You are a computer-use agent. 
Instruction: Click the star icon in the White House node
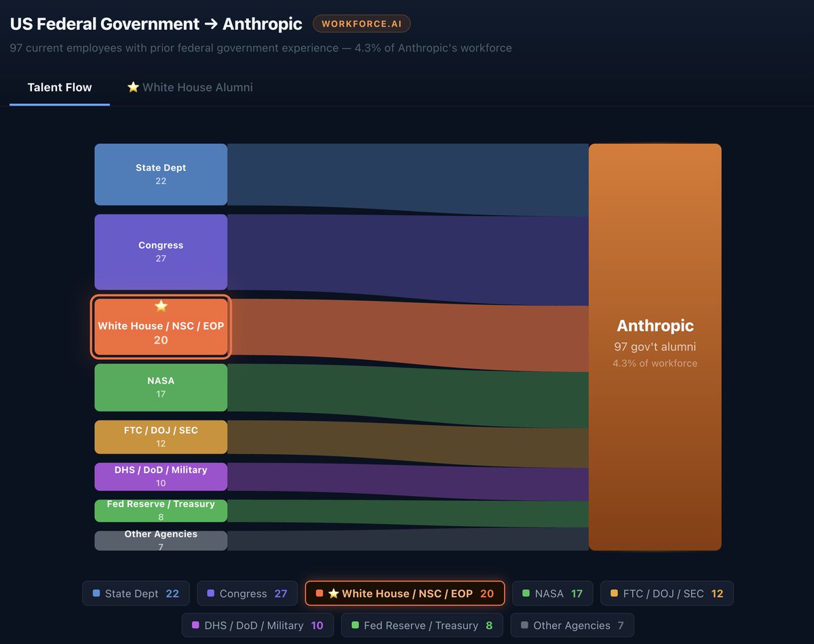point(161,306)
